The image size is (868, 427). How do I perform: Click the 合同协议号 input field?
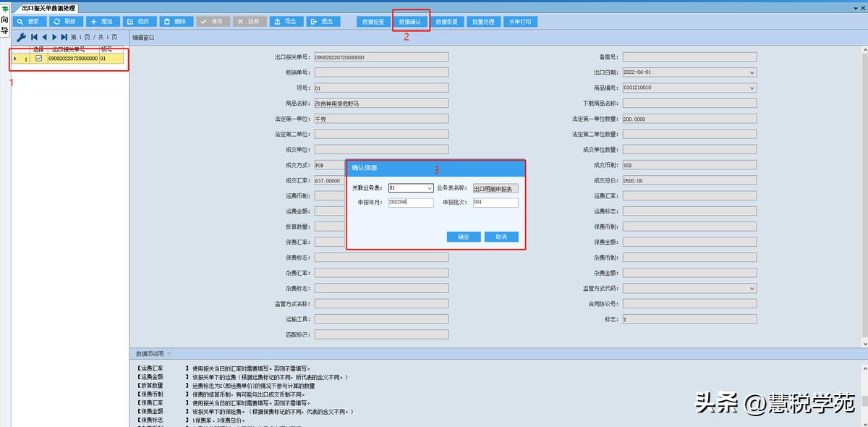pyautogui.click(x=689, y=304)
